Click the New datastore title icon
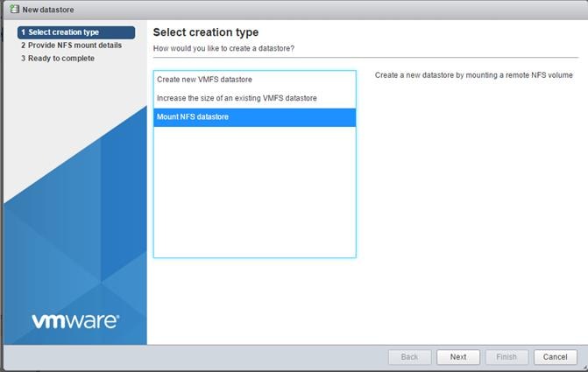The image size is (588, 372). (x=14, y=10)
